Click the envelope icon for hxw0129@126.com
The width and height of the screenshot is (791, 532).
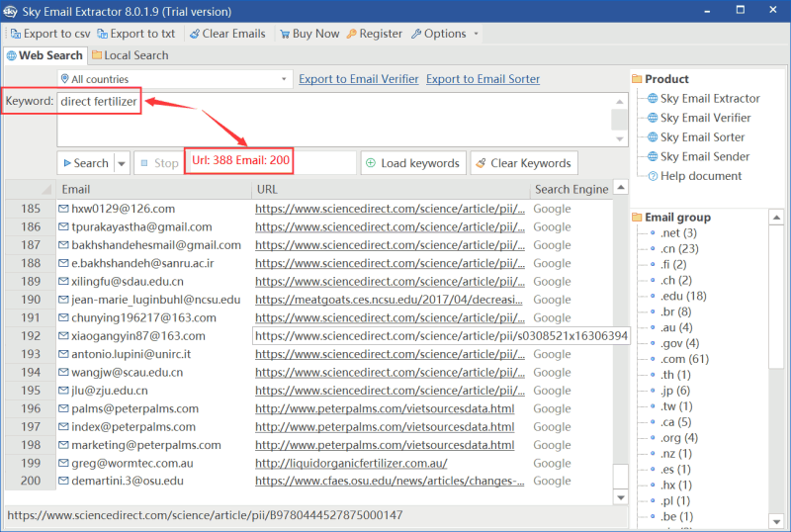63,209
